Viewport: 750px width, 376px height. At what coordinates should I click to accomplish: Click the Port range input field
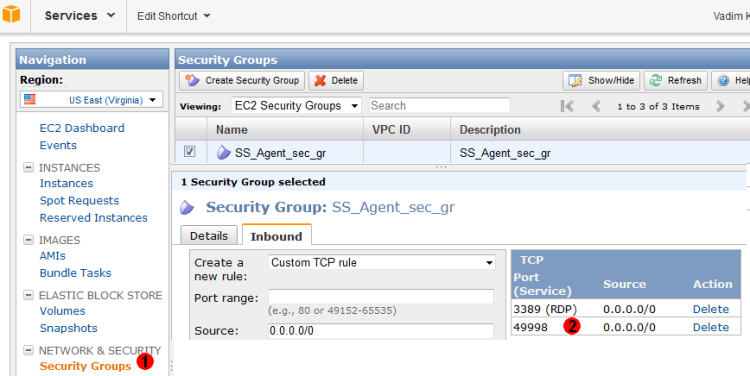click(x=381, y=297)
